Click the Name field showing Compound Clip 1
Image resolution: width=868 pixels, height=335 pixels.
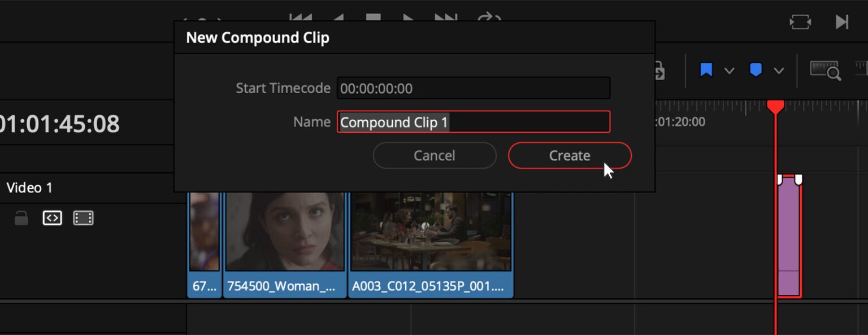474,122
